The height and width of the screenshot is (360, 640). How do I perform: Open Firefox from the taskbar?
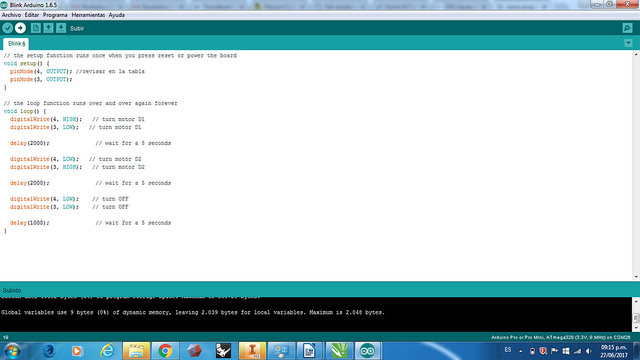tap(49, 351)
